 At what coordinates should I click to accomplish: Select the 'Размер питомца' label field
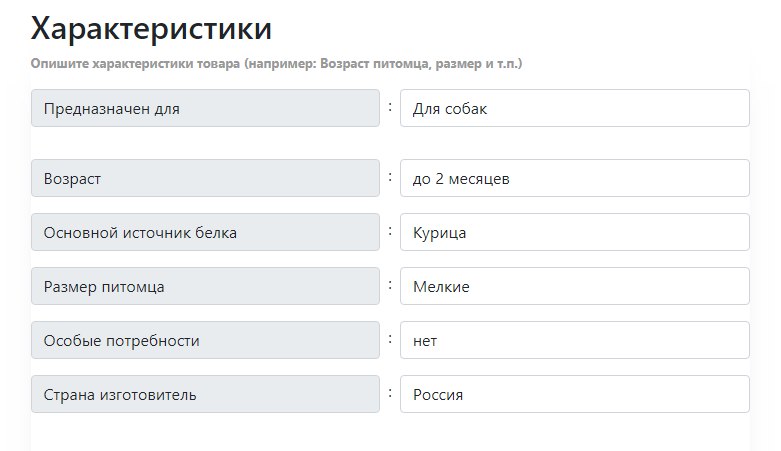(x=205, y=286)
